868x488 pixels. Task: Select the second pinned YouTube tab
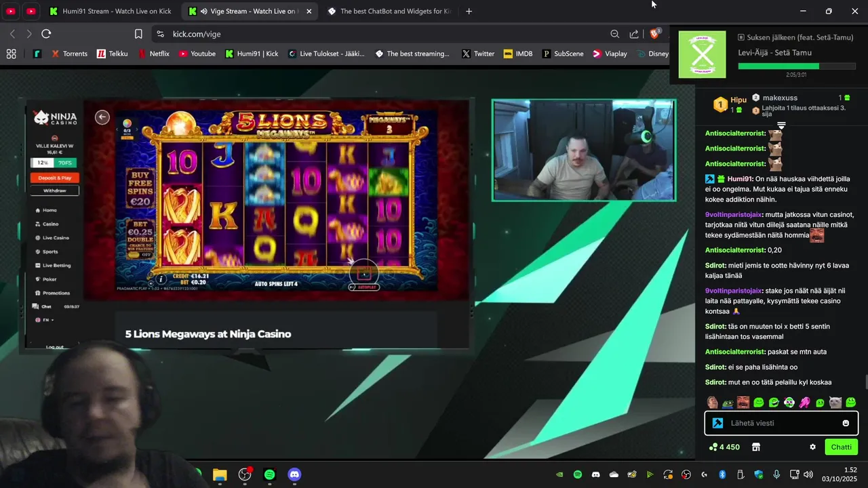tap(31, 11)
